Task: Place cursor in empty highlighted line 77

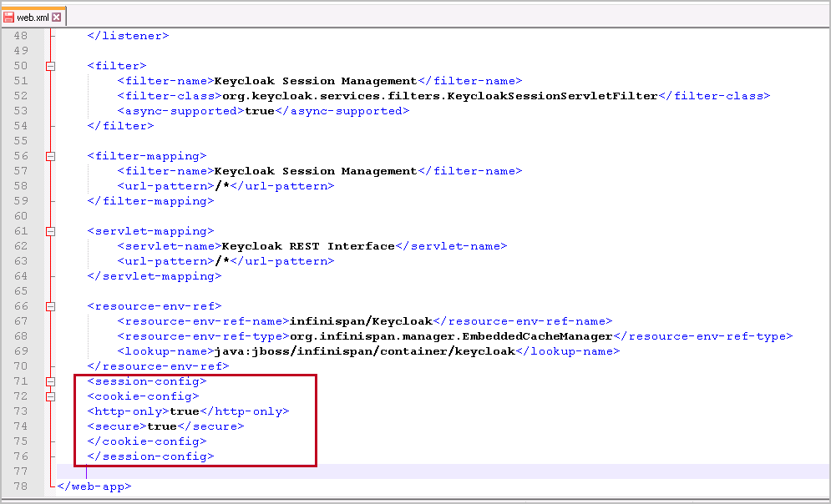Action: coord(443,471)
